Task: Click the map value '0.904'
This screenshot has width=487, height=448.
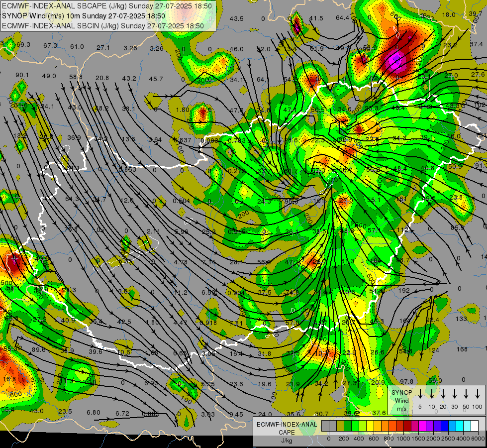Action: [x=236, y=293]
